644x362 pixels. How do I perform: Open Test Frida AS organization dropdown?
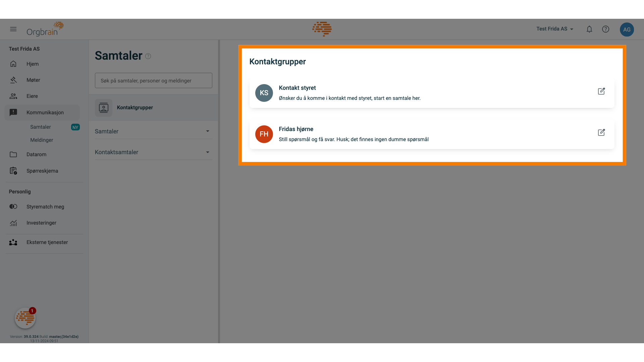[x=555, y=29]
